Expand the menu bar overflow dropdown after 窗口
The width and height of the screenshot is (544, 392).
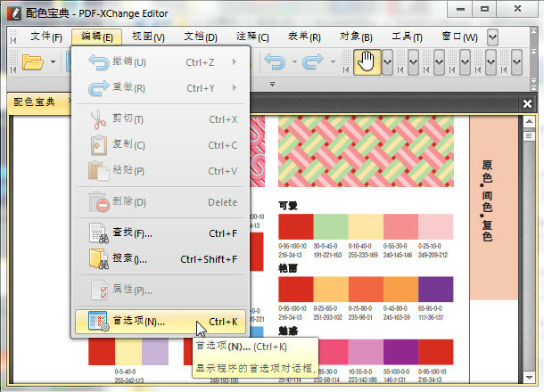coord(493,37)
